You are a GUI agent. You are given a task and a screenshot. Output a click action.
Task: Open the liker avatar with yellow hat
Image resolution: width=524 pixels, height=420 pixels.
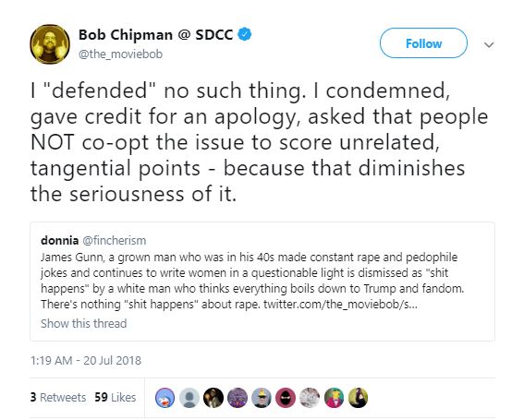pos(262,398)
